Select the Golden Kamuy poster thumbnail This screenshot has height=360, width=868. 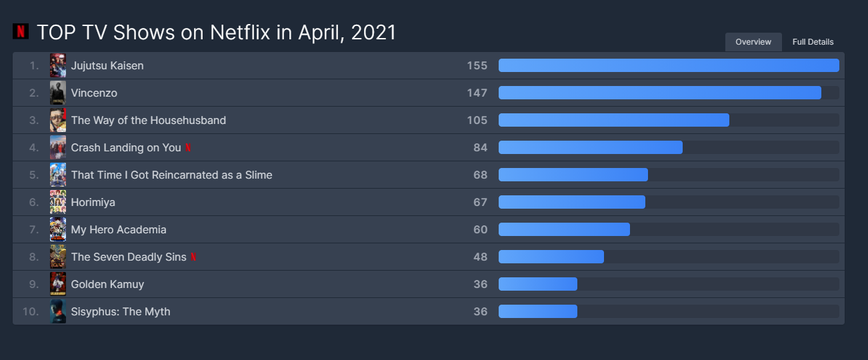point(58,284)
